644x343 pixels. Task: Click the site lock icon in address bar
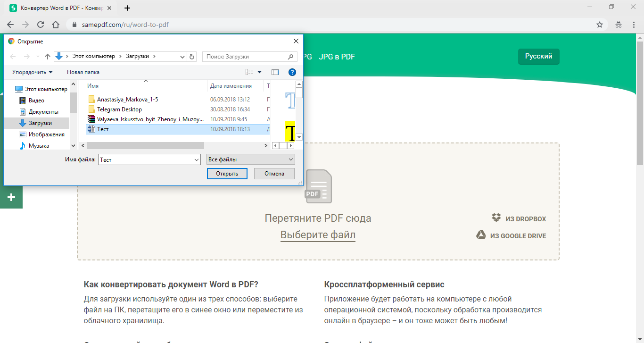tap(74, 25)
